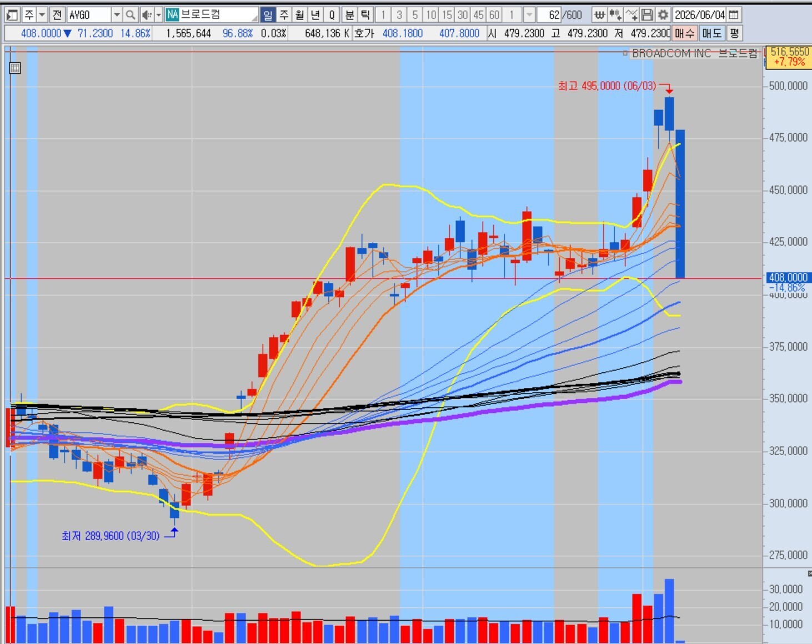Click the current price 408.0000 in info bar
This screenshot has width=812, height=644.
[41, 33]
